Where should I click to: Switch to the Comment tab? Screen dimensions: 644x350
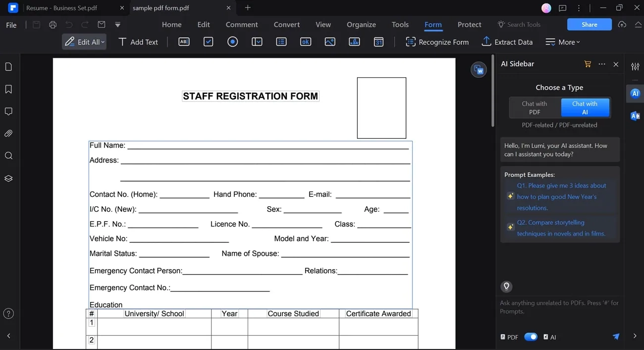[242, 24]
